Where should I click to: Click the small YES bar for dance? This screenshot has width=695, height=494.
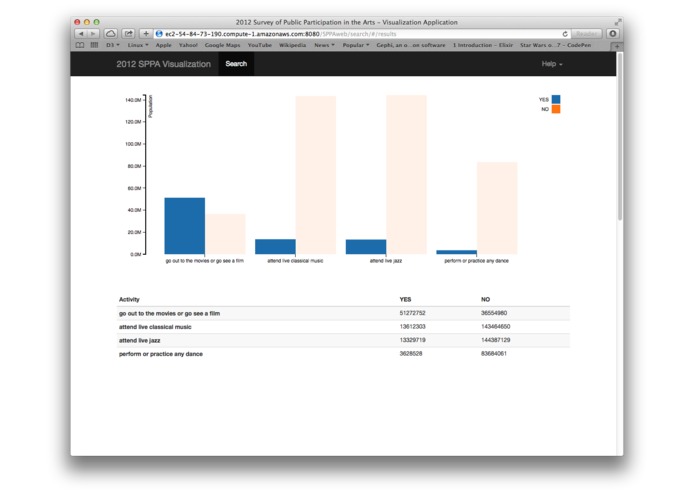pos(457,252)
